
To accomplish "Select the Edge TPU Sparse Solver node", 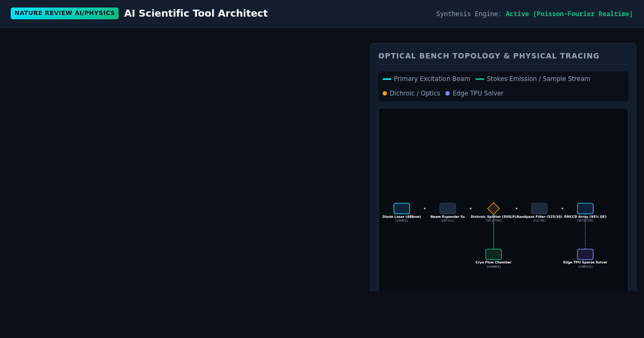I will click(586, 254).
